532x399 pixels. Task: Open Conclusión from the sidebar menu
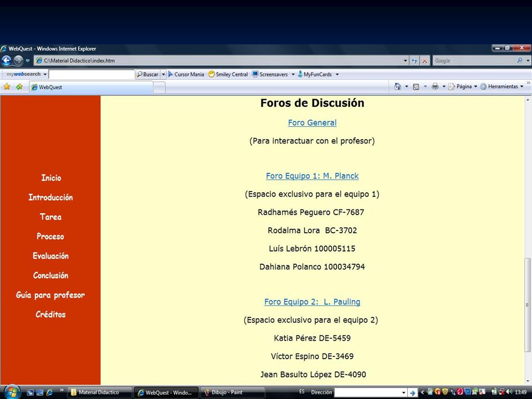[x=50, y=275]
